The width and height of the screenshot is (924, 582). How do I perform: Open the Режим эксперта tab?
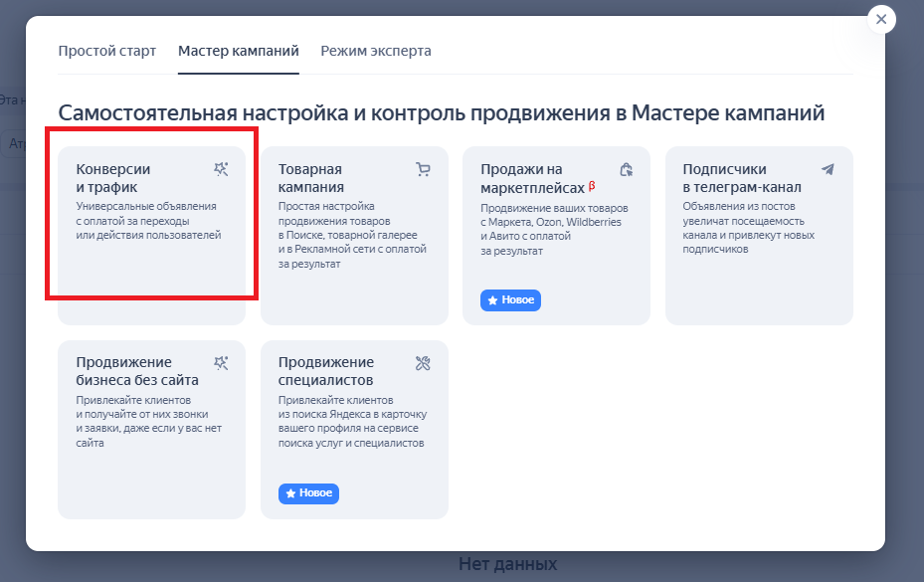tap(375, 51)
